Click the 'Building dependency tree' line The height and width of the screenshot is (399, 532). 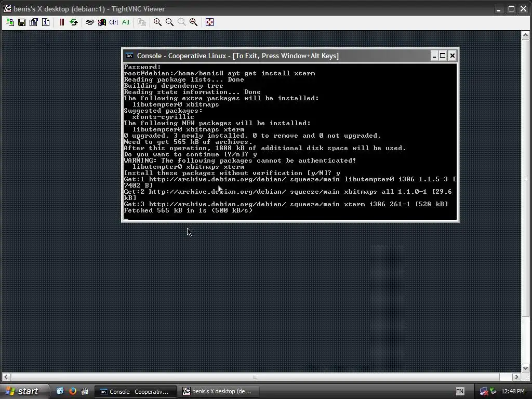(x=174, y=86)
